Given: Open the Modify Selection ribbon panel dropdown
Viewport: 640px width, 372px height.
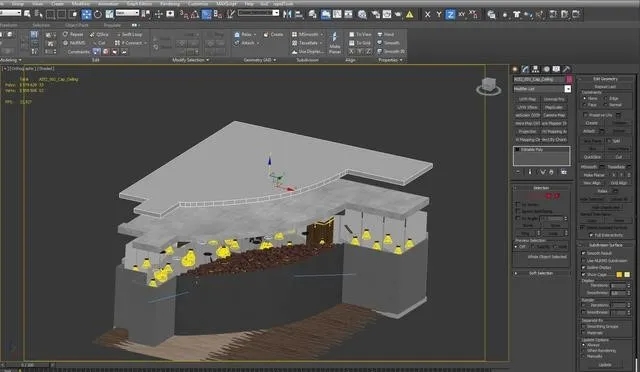Looking at the screenshot, I should pyautogui.click(x=191, y=60).
